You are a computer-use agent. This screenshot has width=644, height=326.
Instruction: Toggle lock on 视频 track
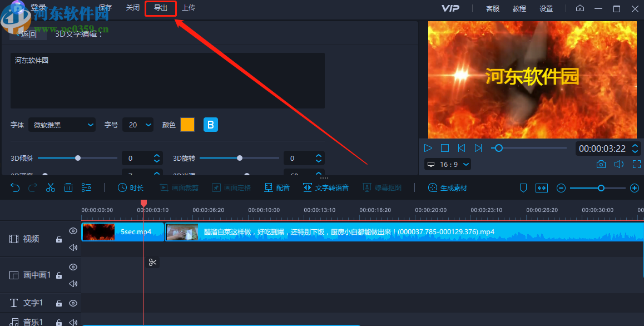(59, 239)
